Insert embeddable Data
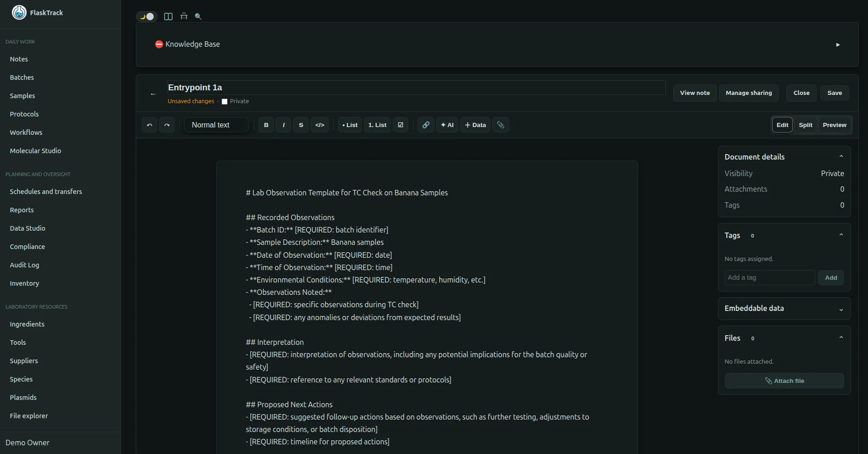Viewport: 868px width, 454px height. click(475, 125)
